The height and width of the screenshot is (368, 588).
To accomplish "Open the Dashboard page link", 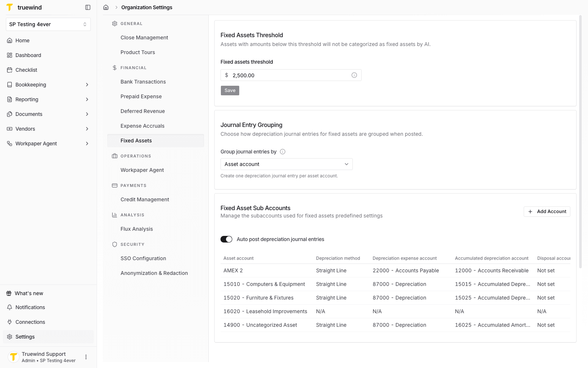I will pyautogui.click(x=48, y=55).
